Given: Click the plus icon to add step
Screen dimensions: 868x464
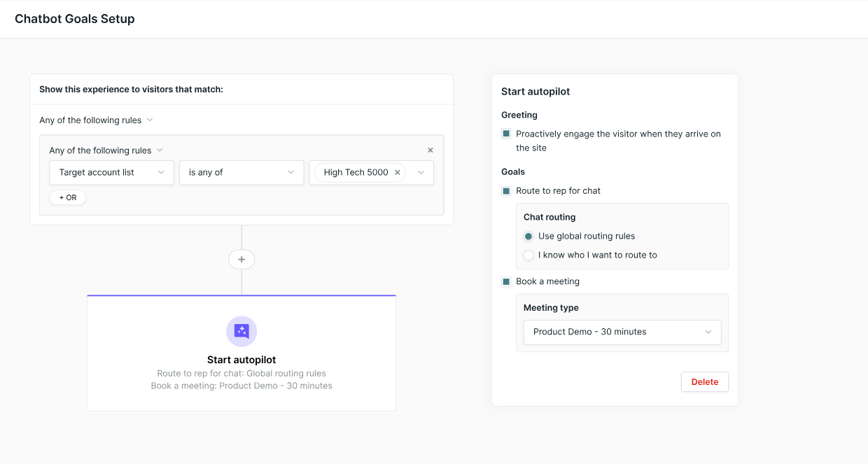Looking at the screenshot, I should [241, 260].
